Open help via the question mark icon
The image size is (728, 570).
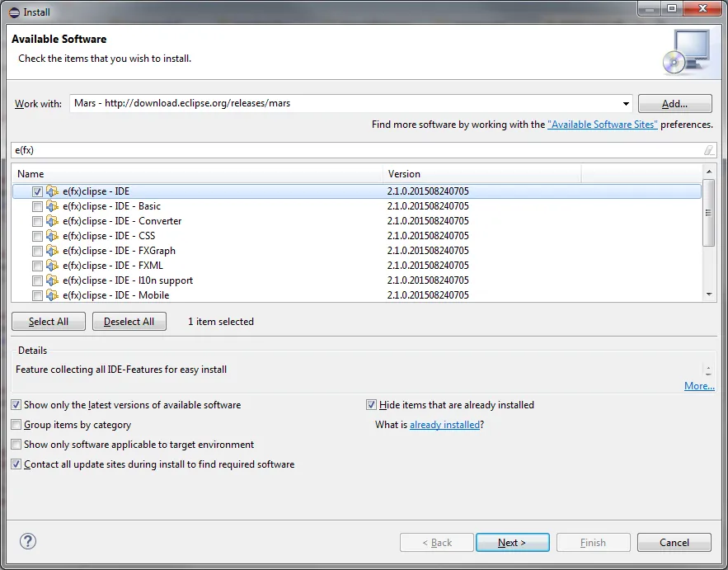coord(28,541)
